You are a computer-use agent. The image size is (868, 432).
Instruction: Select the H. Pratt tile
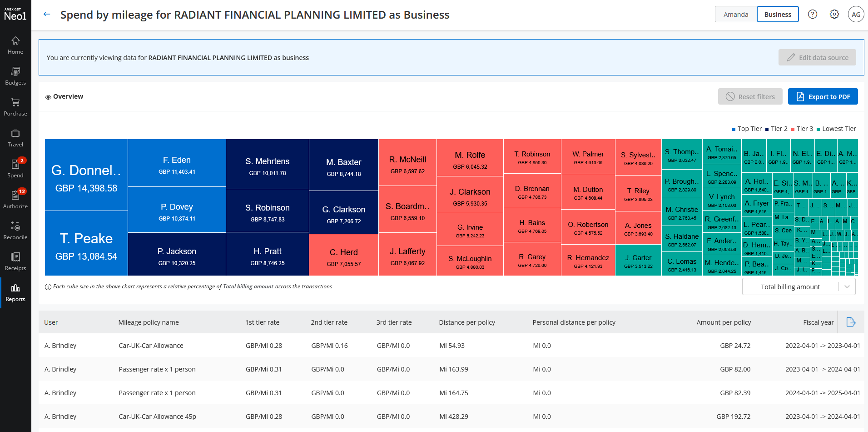(268, 254)
